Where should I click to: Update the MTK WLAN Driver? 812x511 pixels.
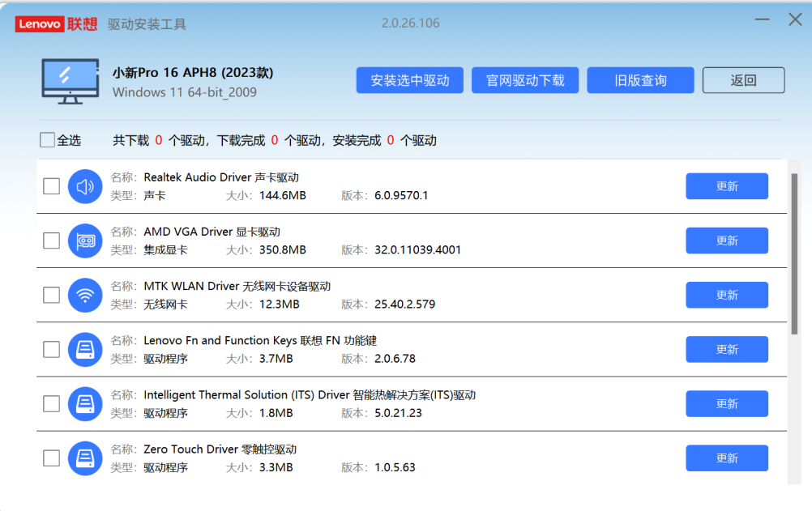click(727, 295)
